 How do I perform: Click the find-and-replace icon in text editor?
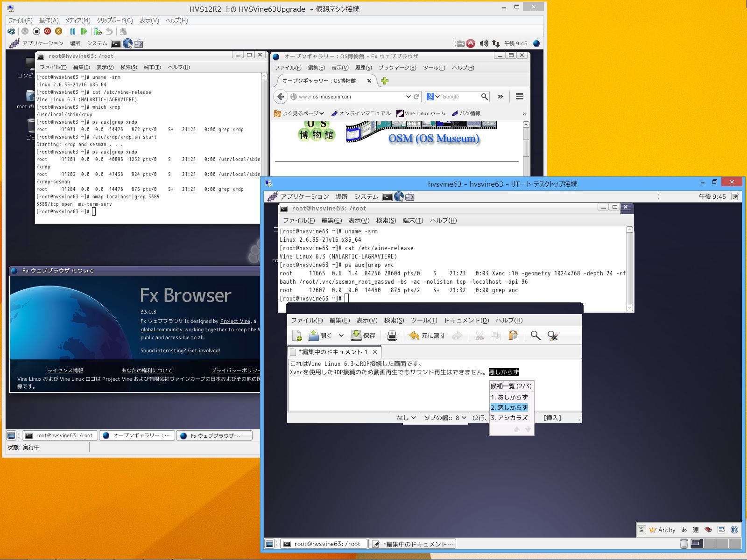coord(553,336)
